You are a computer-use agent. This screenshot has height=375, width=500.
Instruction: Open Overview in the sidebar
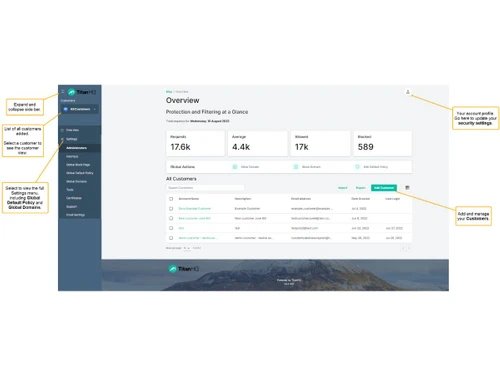tap(72, 130)
